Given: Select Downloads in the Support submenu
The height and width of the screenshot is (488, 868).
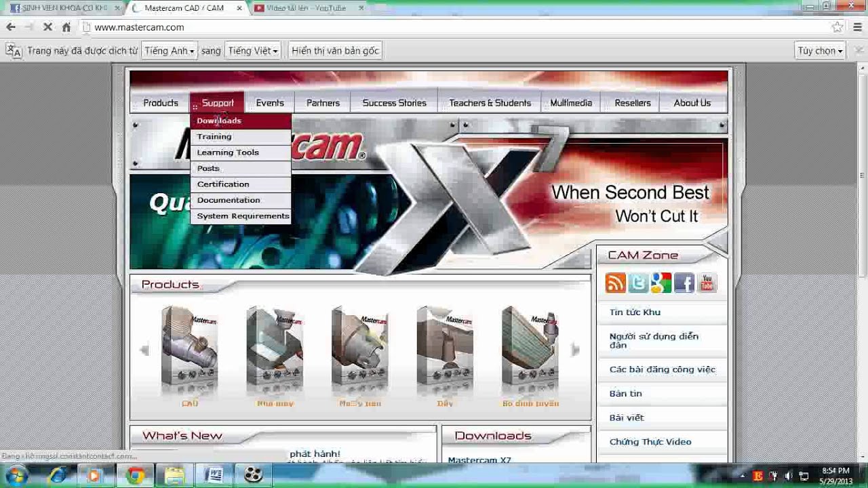Looking at the screenshot, I should click(x=241, y=121).
